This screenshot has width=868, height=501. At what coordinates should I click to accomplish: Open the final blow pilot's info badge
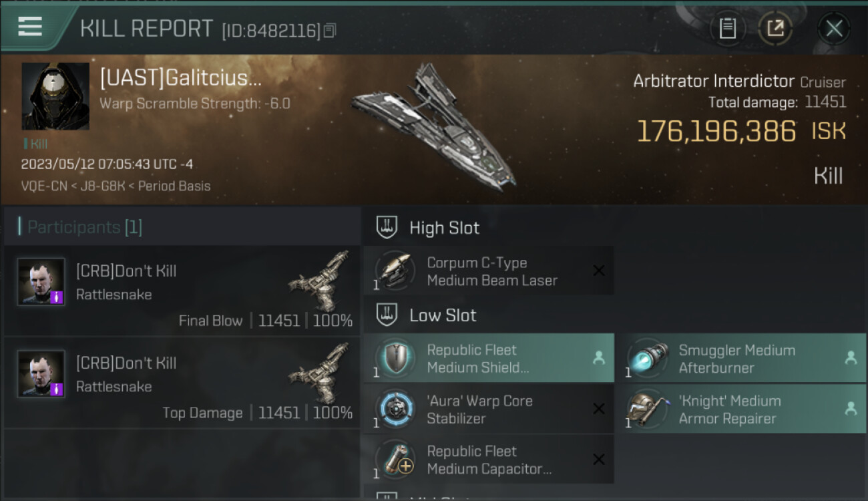pos(56,297)
